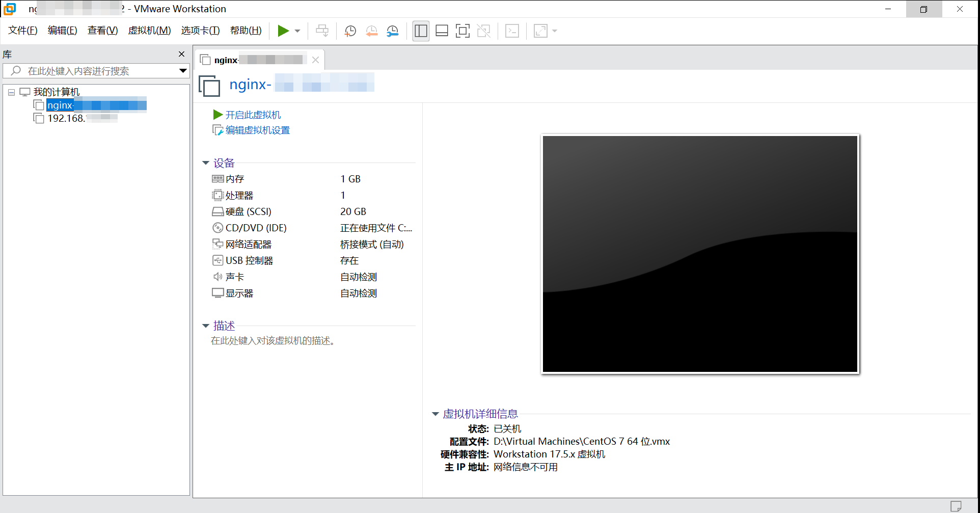The width and height of the screenshot is (980, 513).
Task: Open the library search filter dropdown
Action: coord(183,71)
